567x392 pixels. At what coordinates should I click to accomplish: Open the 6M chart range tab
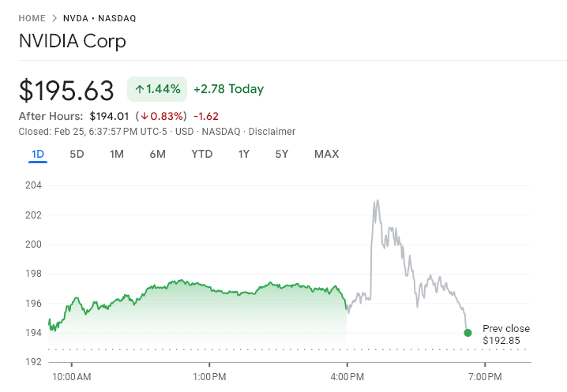157,154
